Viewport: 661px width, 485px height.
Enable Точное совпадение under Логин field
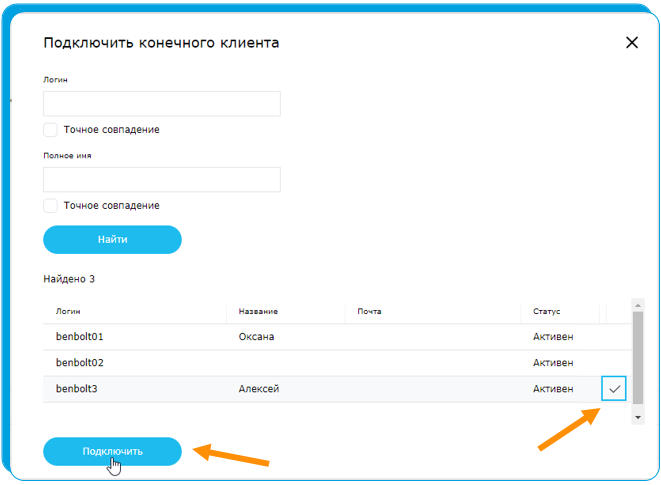(51, 130)
